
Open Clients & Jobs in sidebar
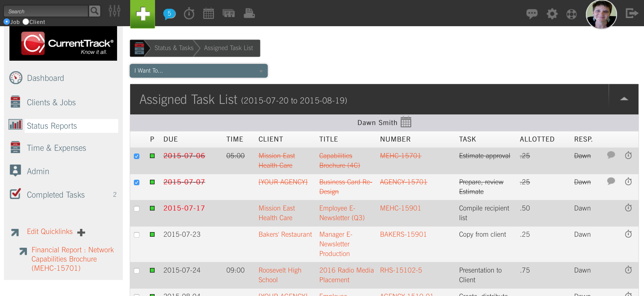(51, 102)
